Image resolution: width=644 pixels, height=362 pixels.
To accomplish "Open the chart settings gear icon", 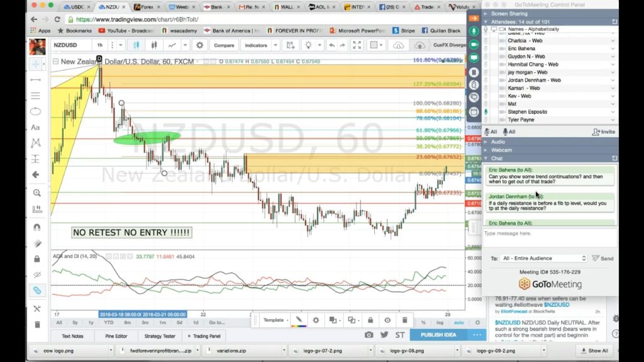I will click(199, 45).
